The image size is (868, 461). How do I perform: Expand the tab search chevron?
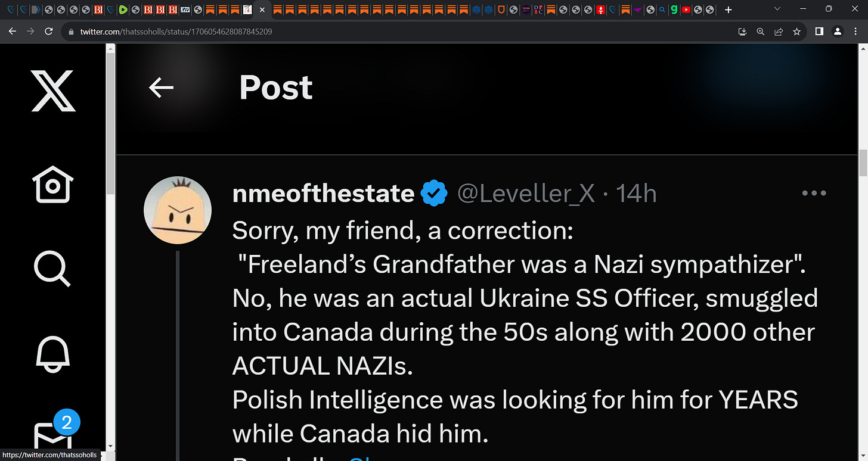[777, 9]
